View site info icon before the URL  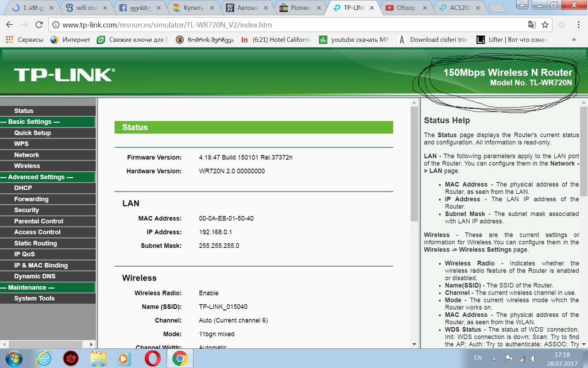(x=56, y=25)
